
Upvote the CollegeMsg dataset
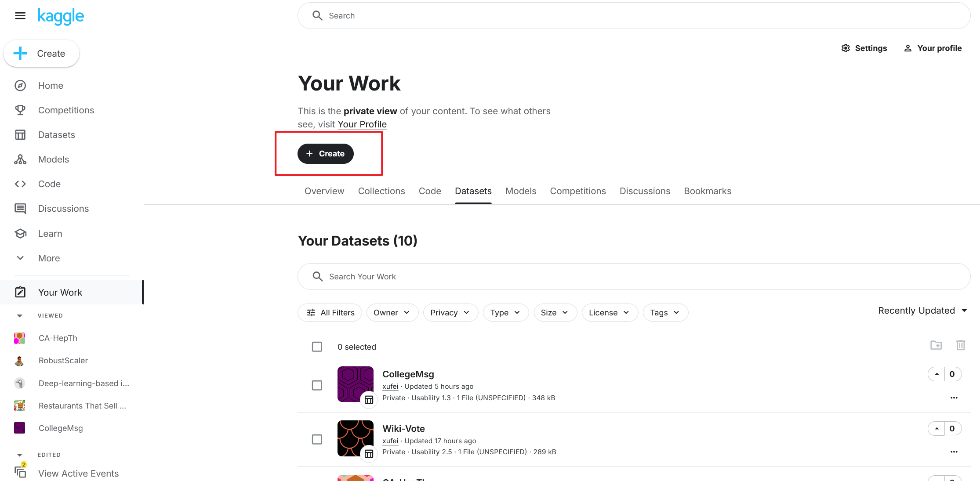[936, 374]
